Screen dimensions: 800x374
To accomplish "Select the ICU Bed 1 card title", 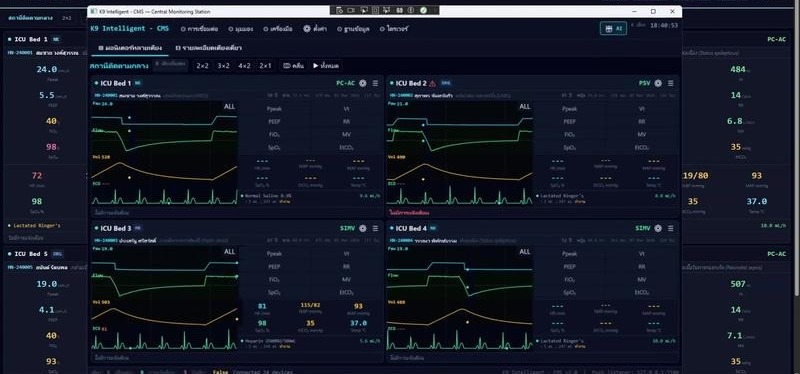I will point(115,83).
